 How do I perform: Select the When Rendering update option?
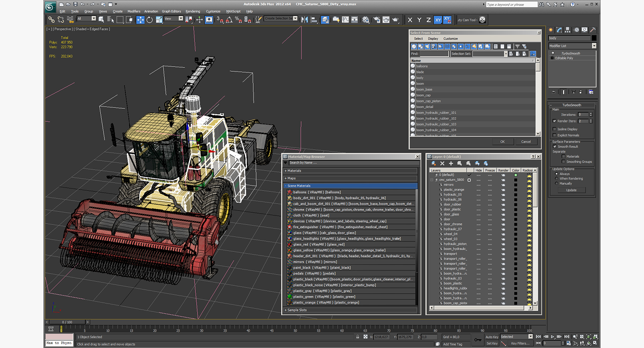(556, 179)
